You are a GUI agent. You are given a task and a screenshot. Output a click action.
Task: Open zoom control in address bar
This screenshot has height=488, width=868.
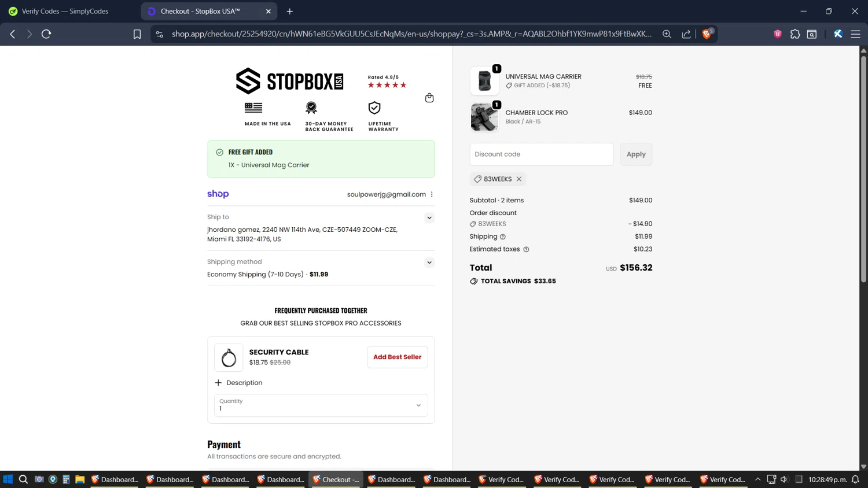[667, 34]
